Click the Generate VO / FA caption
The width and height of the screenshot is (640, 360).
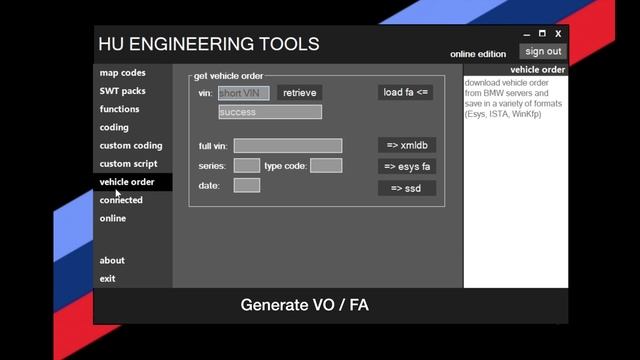coord(304,305)
